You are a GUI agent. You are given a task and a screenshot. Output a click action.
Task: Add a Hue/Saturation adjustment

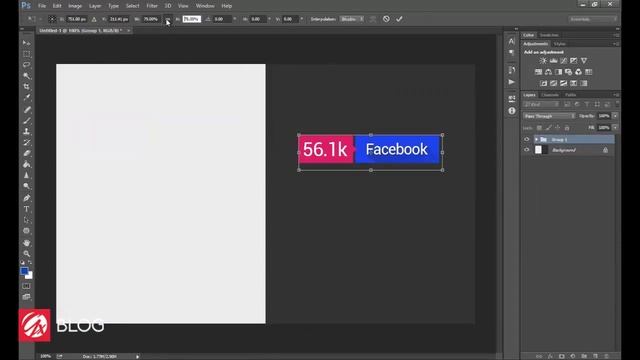coord(538,72)
